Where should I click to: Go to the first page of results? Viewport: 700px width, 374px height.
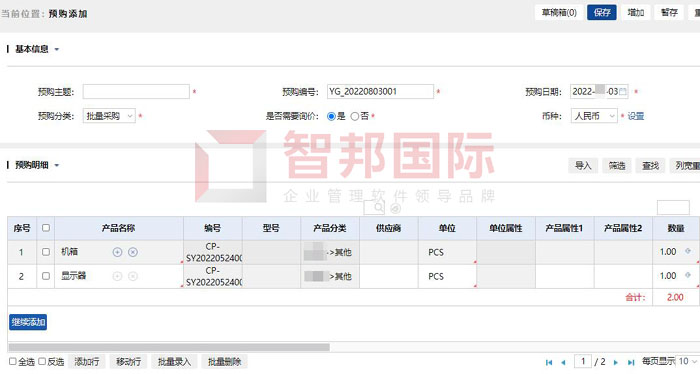tap(549, 362)
